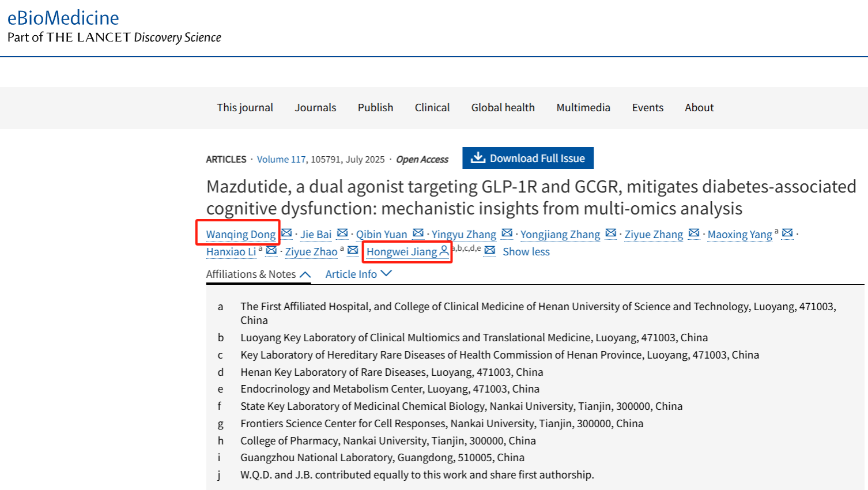
Task: Click envelope icon after Hongwei Jiang affiliations
Action: click(490, 251)
